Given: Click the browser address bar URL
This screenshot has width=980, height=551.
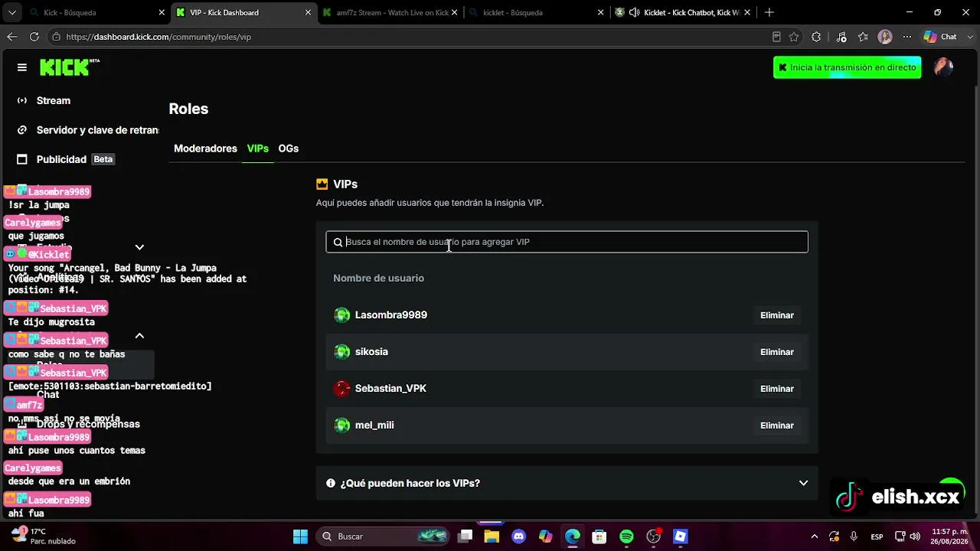Looking at the screenshot, I should pyautogui.click(x=158, y=37).
